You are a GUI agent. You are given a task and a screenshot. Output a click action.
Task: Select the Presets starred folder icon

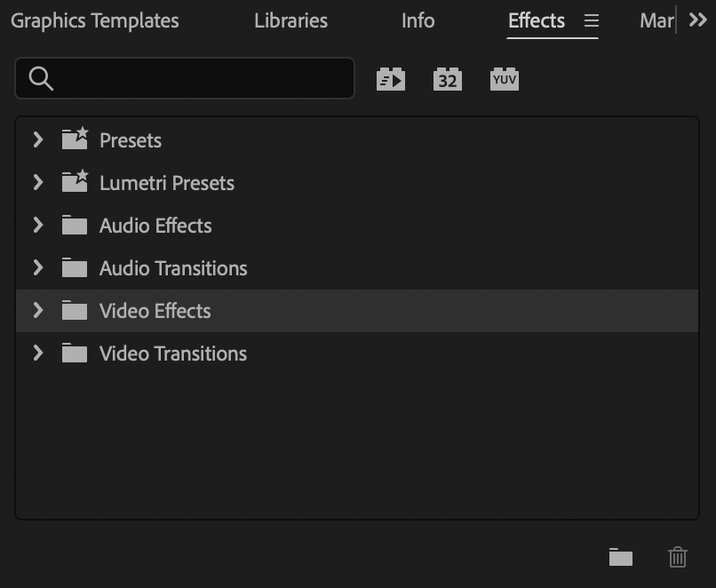[75, 139]
